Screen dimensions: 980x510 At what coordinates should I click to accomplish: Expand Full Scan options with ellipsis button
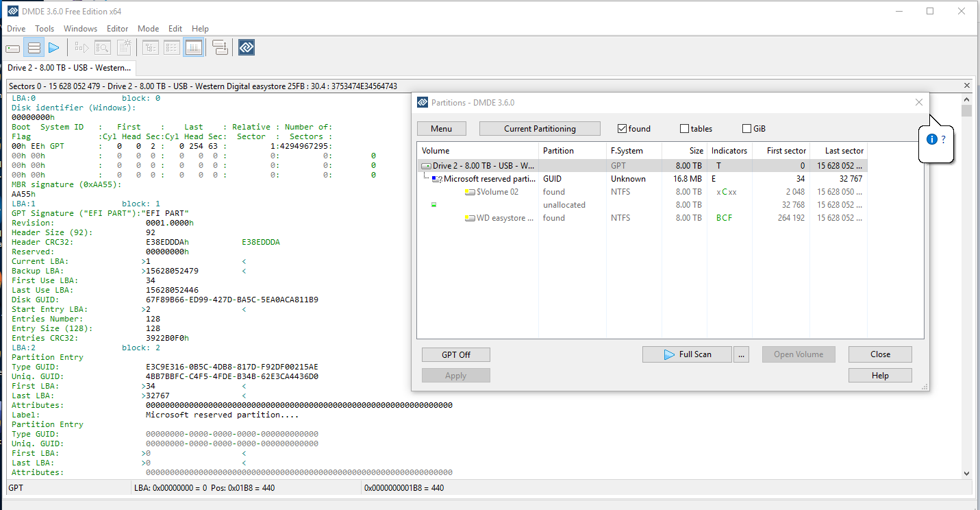point(741,354)
